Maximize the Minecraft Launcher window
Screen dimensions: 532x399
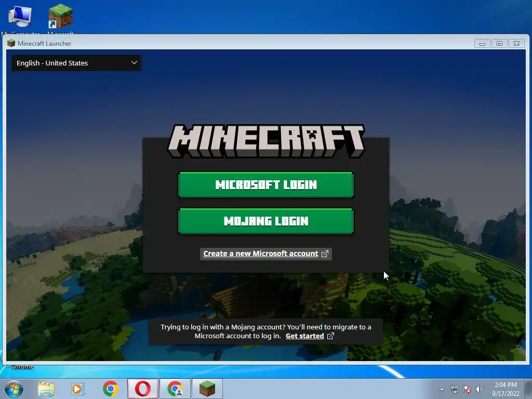pyautogui.click(x=499, y=44)
